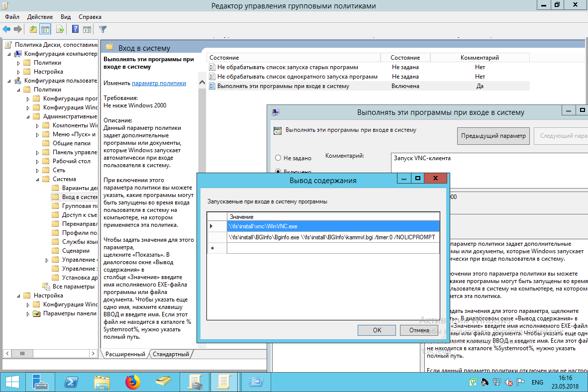Open File Explorer from the taskbar
This screenshot has height=392, width=588.
(102, 382)
